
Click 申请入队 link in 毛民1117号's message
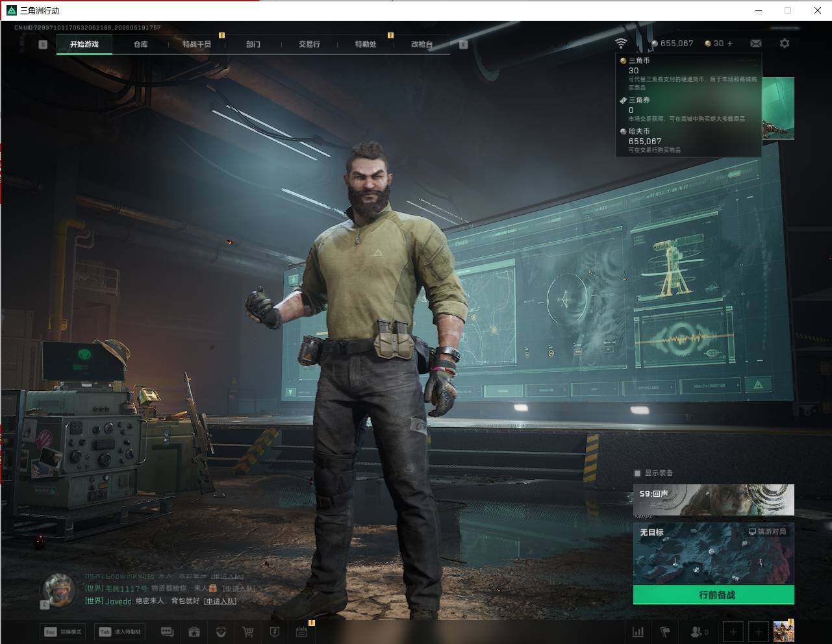tap(240, 589)
